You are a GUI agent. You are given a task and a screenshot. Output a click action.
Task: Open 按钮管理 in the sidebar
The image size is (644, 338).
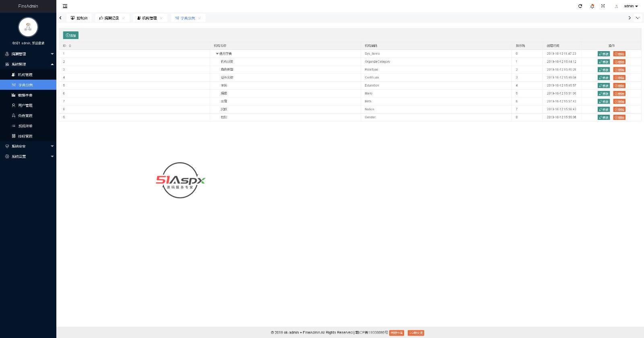click(x=28, y=136)
